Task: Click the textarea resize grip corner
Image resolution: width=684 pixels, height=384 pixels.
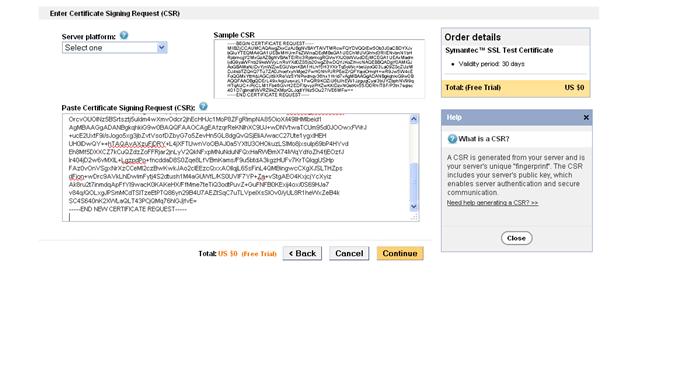Action: coord(414,216)
